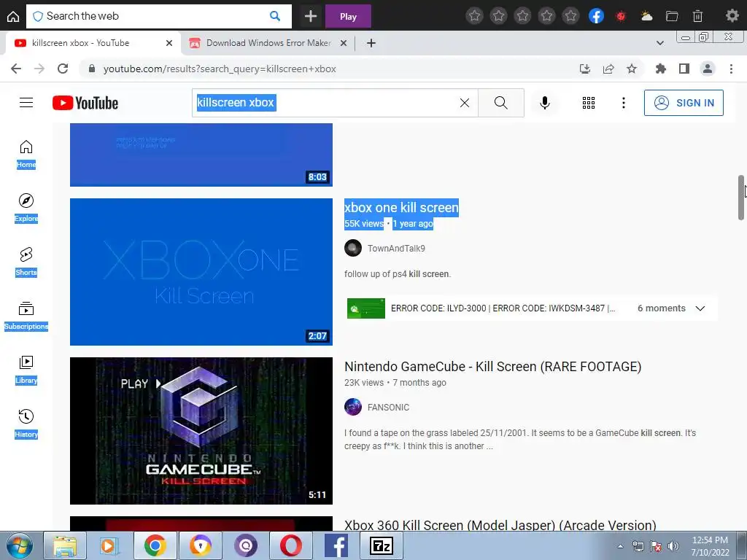
Task: Expand the 6 moments chevron
Action: 700,308
